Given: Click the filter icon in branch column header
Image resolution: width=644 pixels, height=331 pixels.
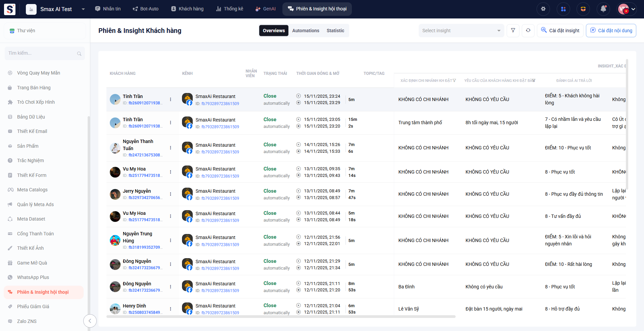Looking at the screenshot, I should [454, 81].
